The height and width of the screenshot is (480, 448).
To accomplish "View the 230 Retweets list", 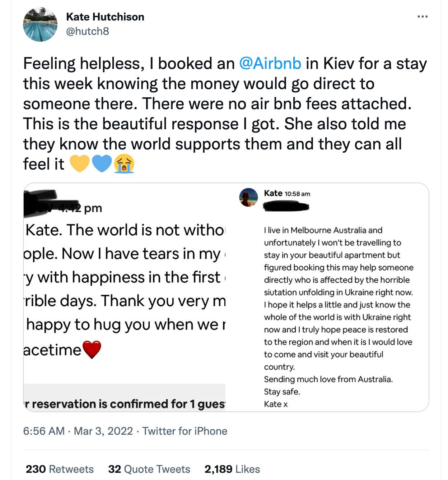I will 60,469.
